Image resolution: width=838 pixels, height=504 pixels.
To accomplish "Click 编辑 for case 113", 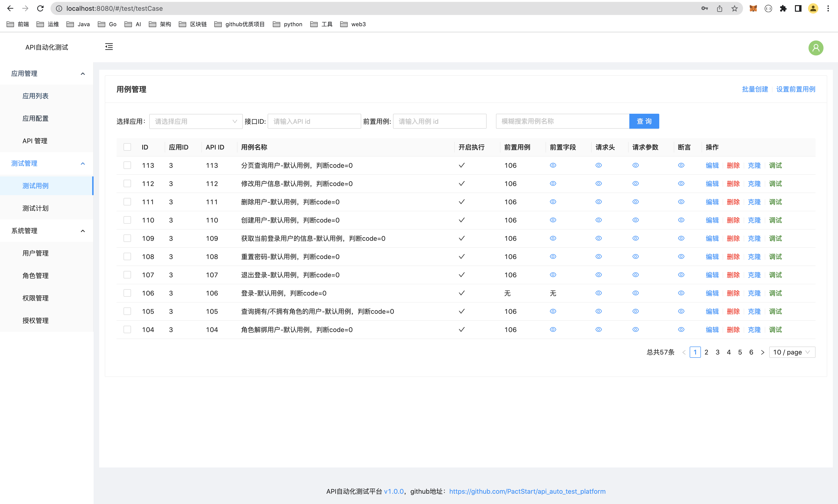I will tap(712, 165).
